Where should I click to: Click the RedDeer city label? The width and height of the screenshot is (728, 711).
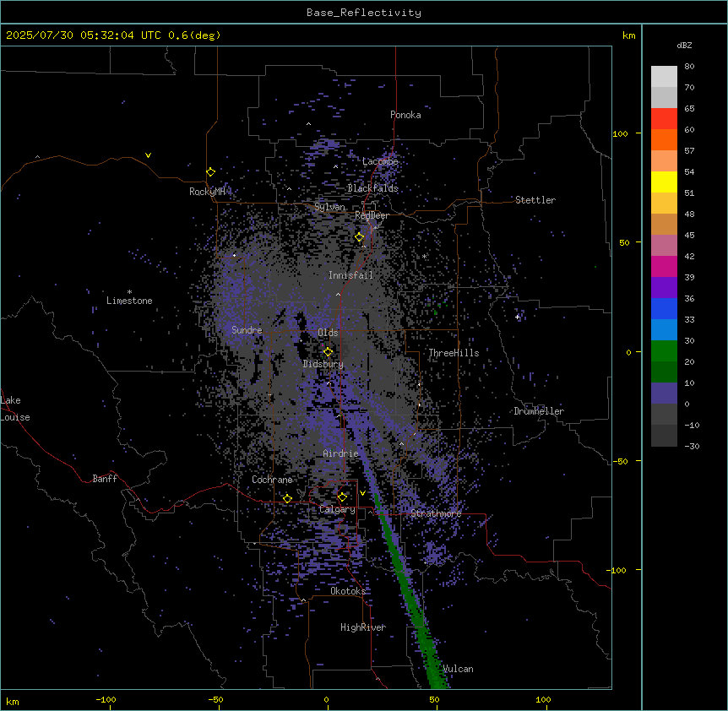click(372, 216)
